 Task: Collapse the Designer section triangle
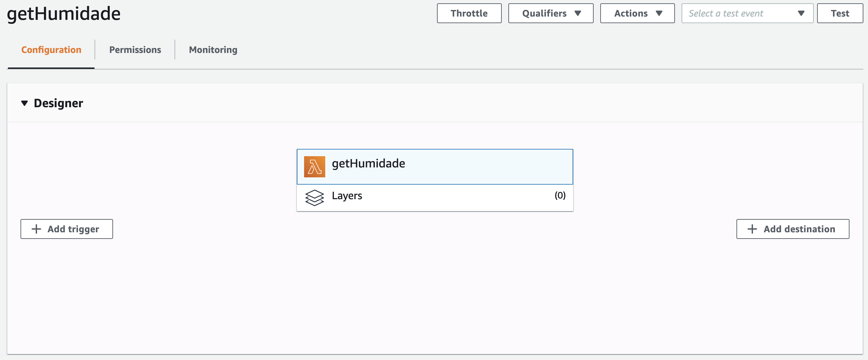[24, 103]
